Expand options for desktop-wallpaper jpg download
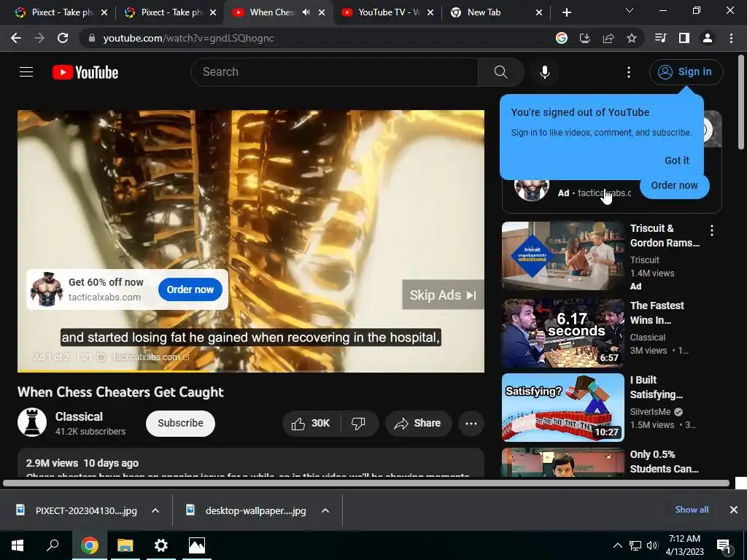747x560 pixels. pos(325,510)
